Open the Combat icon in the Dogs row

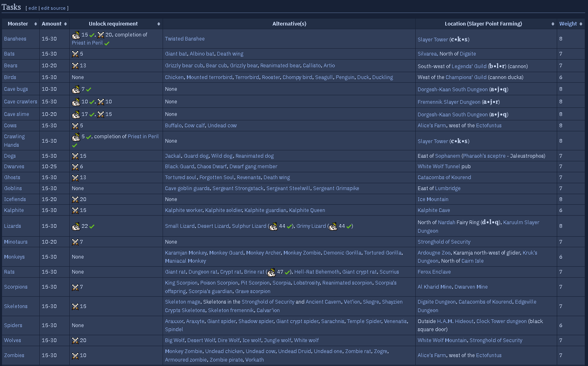(x=75, y=156)
